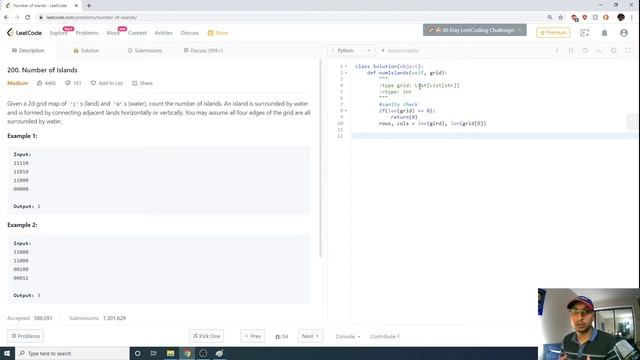Click the retrieve last code icon
The image size is (640, 360).
pos(585,51)
